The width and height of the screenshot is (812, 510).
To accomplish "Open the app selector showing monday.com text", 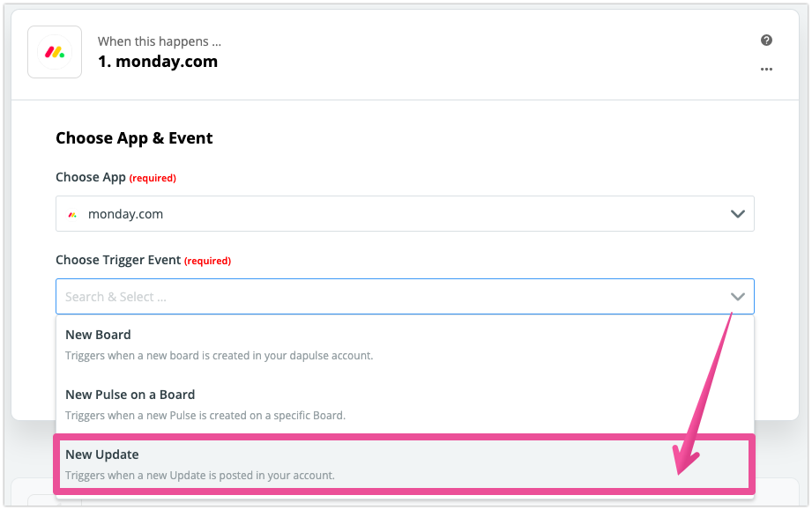I will click(125, 214).
